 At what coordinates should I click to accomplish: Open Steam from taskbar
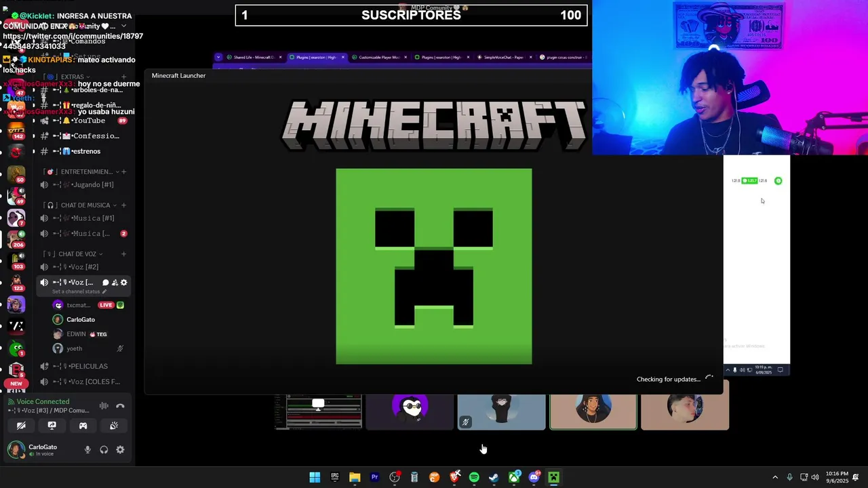coord(494,477)
